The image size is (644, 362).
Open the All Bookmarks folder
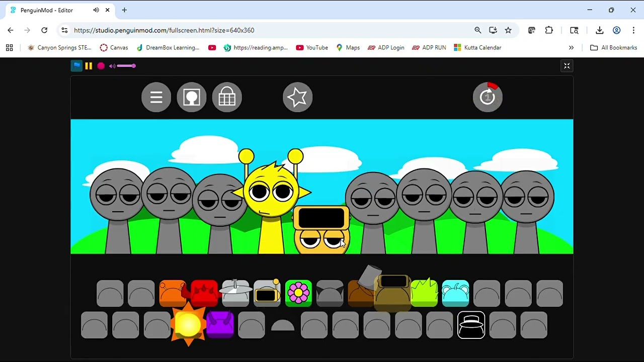613,48
